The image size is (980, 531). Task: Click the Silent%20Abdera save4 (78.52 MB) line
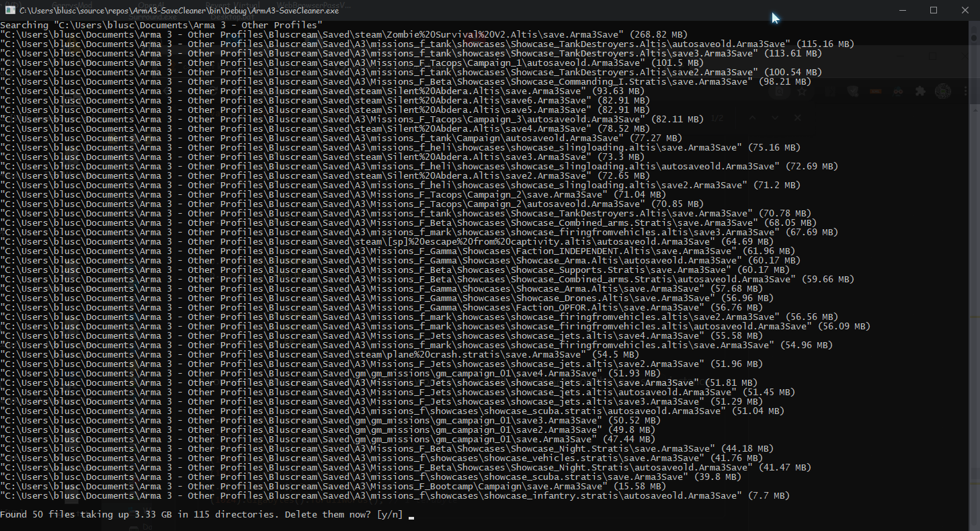[325, 128]
